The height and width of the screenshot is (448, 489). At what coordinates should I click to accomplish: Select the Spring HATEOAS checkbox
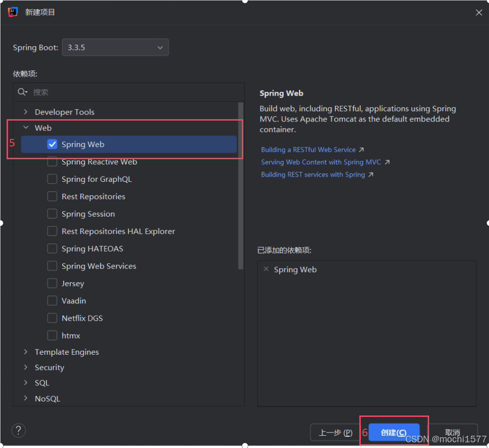point(52,249)
